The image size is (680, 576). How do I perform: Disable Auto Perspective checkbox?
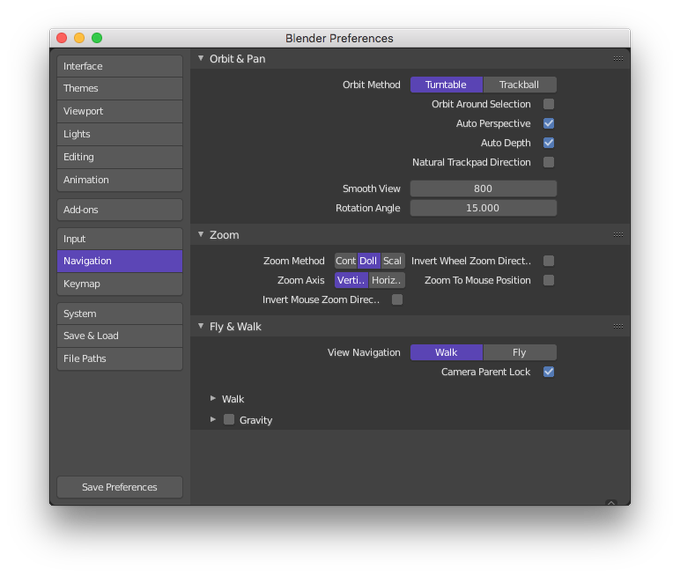(549, 124)
